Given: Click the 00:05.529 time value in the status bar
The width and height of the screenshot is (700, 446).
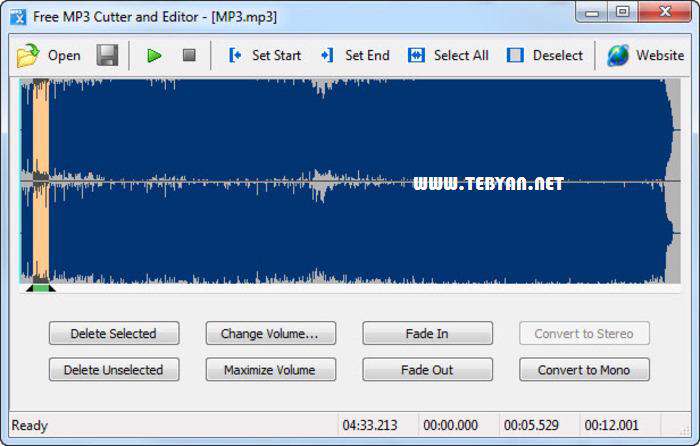Looking at the screenshot, I should point(531,425).
